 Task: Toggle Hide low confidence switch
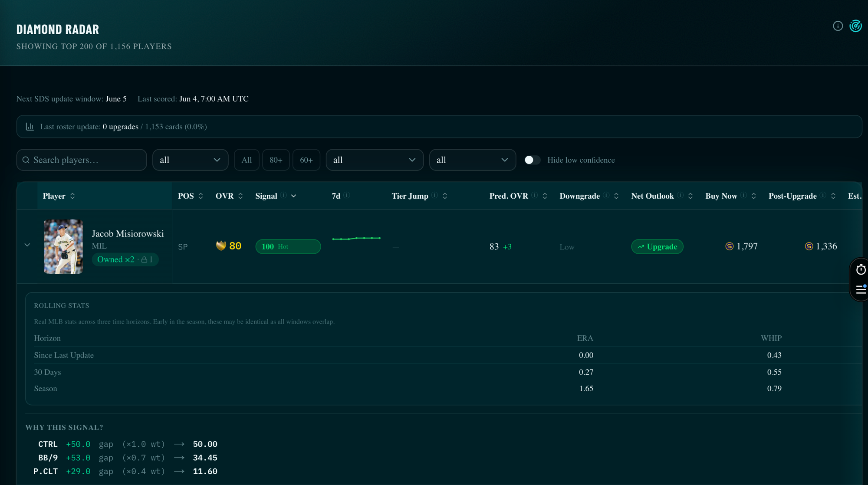pos(532,160)
